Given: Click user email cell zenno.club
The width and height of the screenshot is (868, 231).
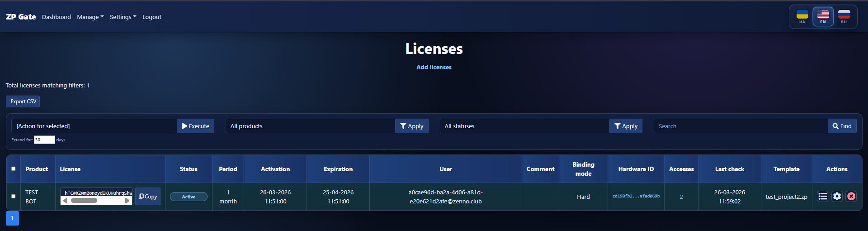Looking at the screenshot, I should (446, 197).
